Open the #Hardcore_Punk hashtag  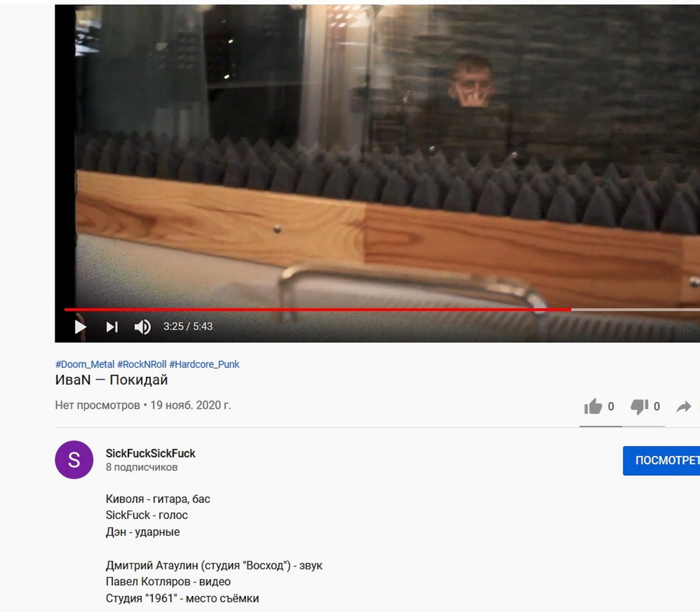204,364
